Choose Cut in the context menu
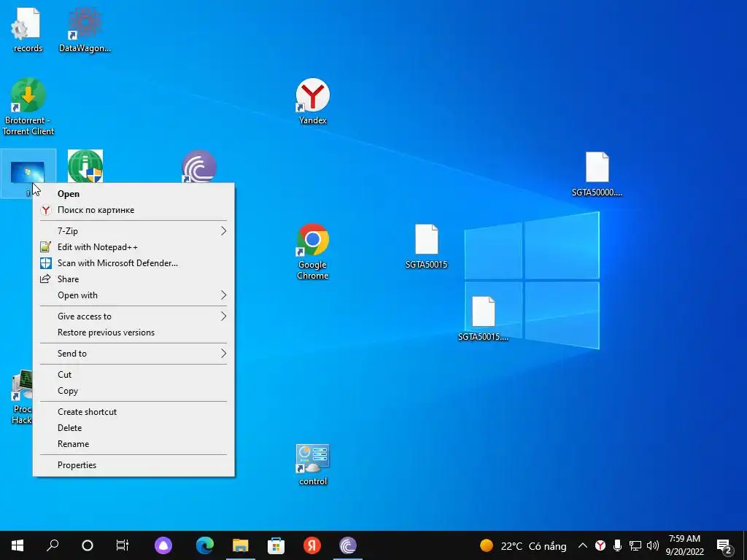The height and width of the screenshot is (560, 747). (x=134, y=375)
